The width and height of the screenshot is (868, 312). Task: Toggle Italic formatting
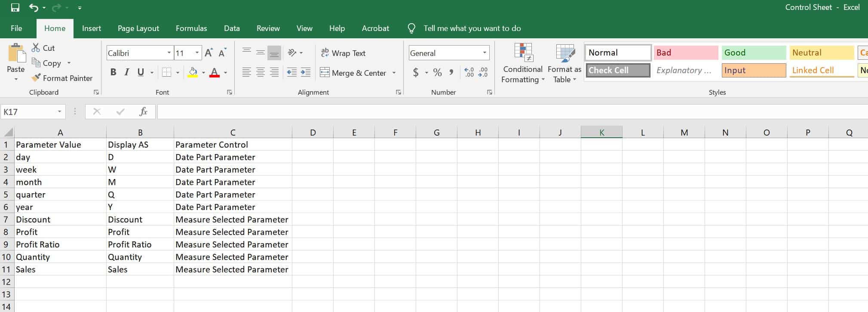click(126, 72)
